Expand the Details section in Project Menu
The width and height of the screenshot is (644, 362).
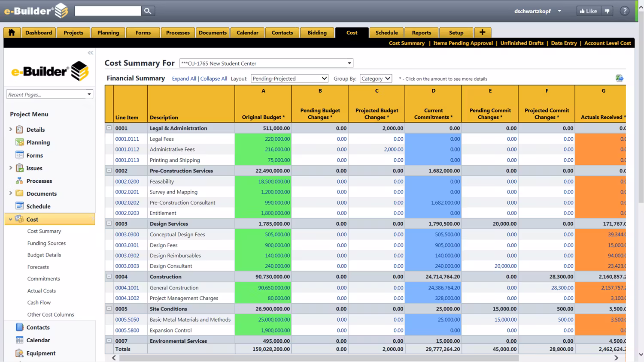click(x=10, y=129)
